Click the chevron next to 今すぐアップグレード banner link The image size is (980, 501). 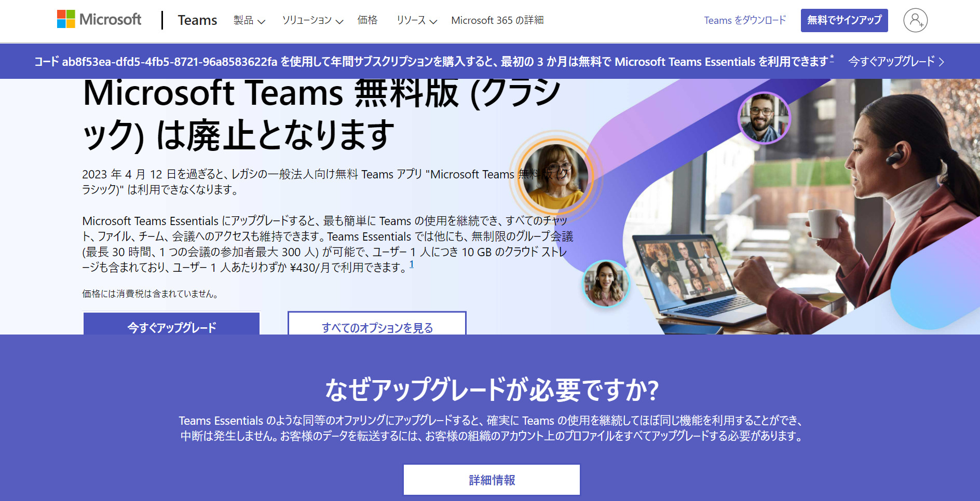click(x=941, y=62)
